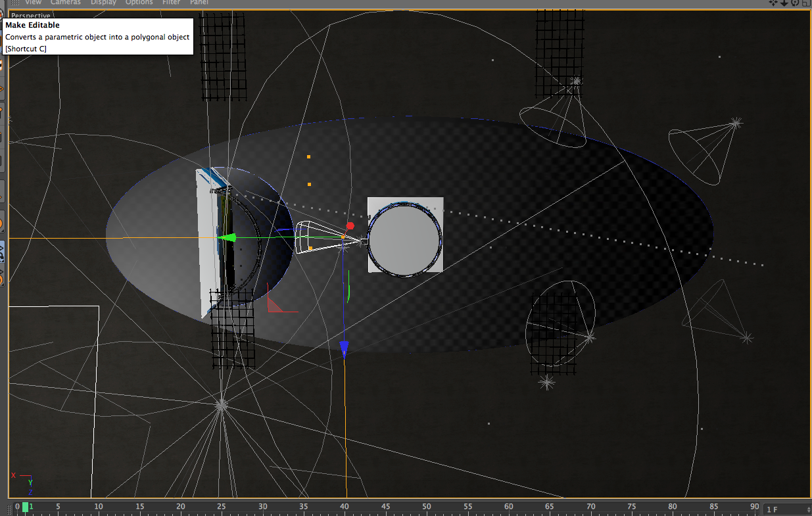
Task: Open the View menu
Action: point(33,3)
